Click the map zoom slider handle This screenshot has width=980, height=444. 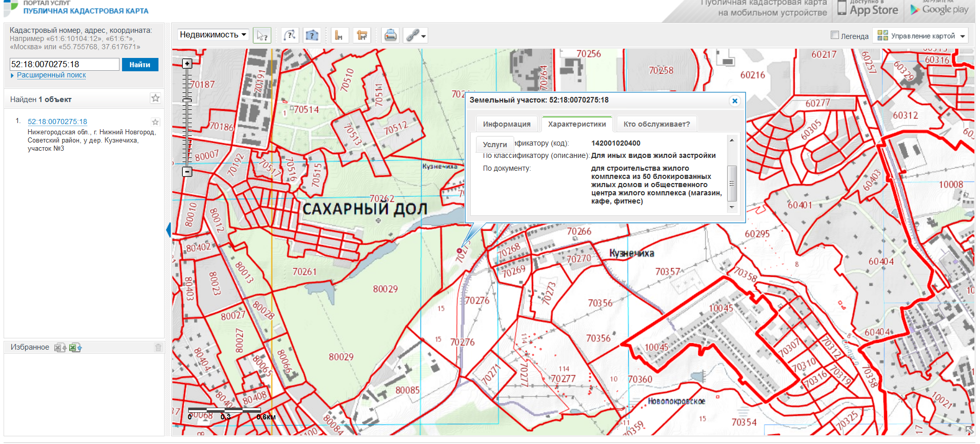coord(187,100)
